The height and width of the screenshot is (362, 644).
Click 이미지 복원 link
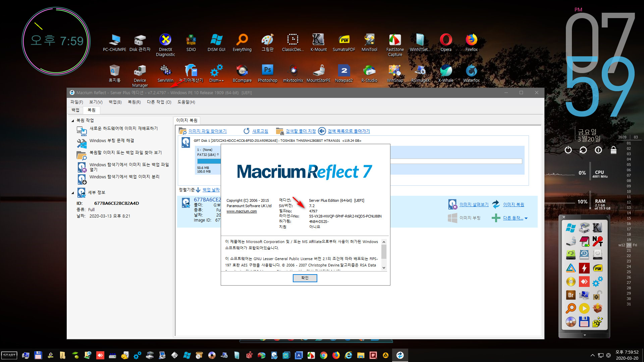[x=513, y=204]
